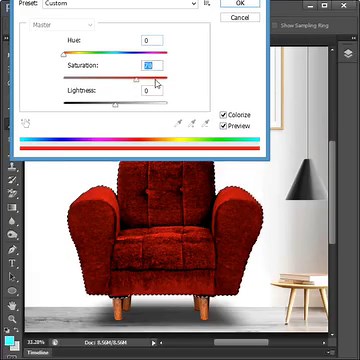Click the background color swatch

(x=17, y=347)
